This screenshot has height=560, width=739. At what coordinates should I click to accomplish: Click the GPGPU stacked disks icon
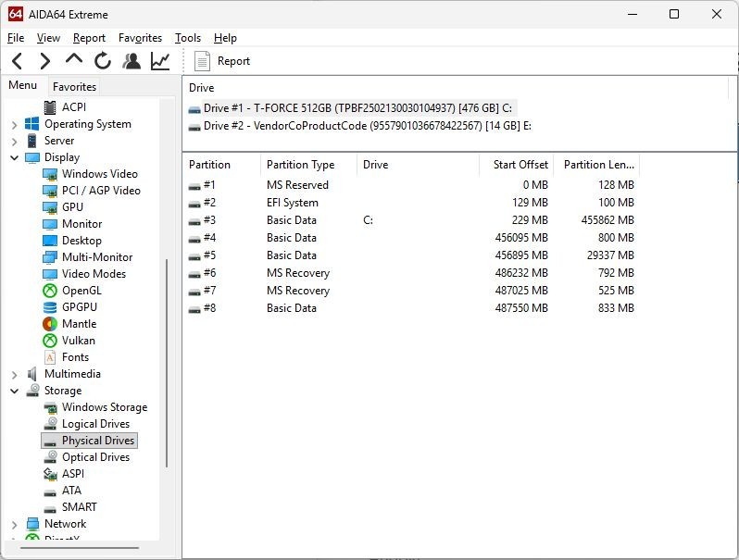tap(50, 307)
